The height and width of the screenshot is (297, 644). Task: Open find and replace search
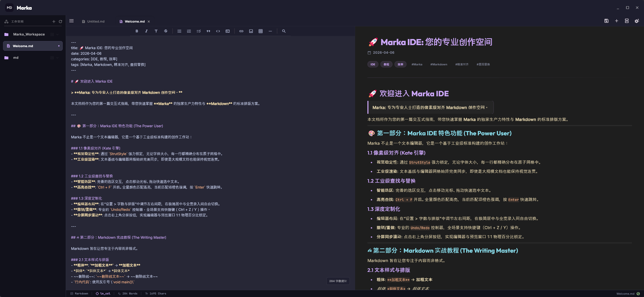coord(284,31)
